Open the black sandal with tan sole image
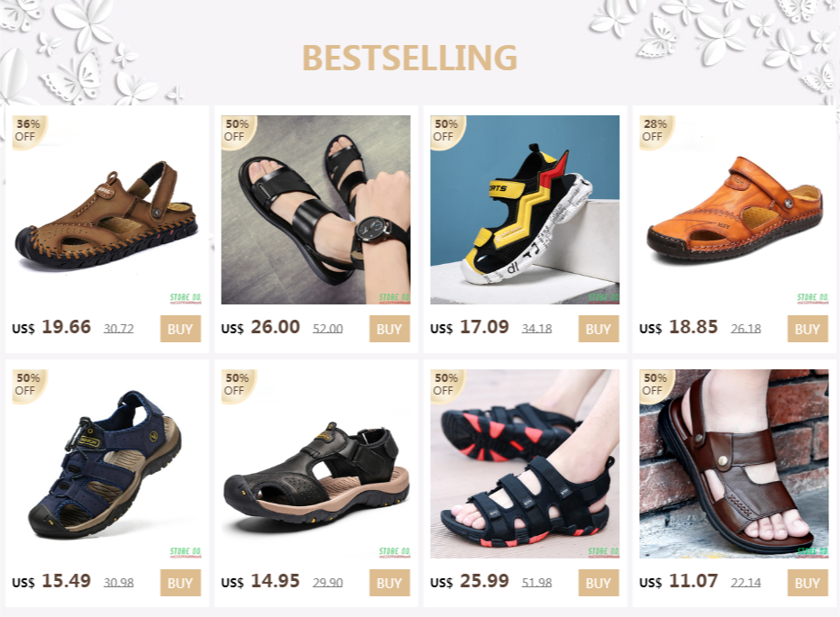The height and width of the screenshot is (617, 840). click(316, 464)
